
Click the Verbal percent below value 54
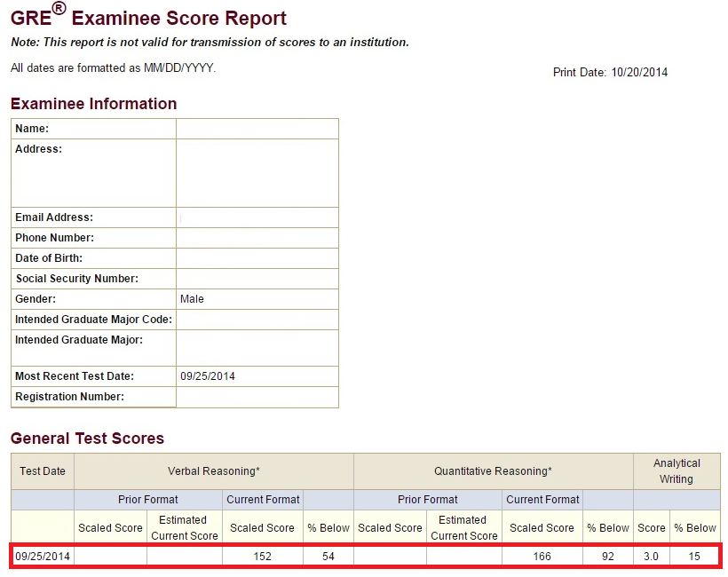[328, 556]
